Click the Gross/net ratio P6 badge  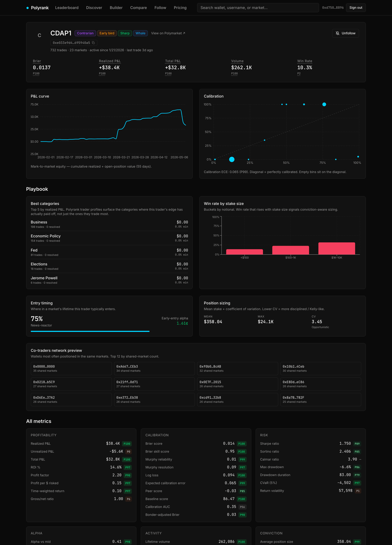point(128,499)
